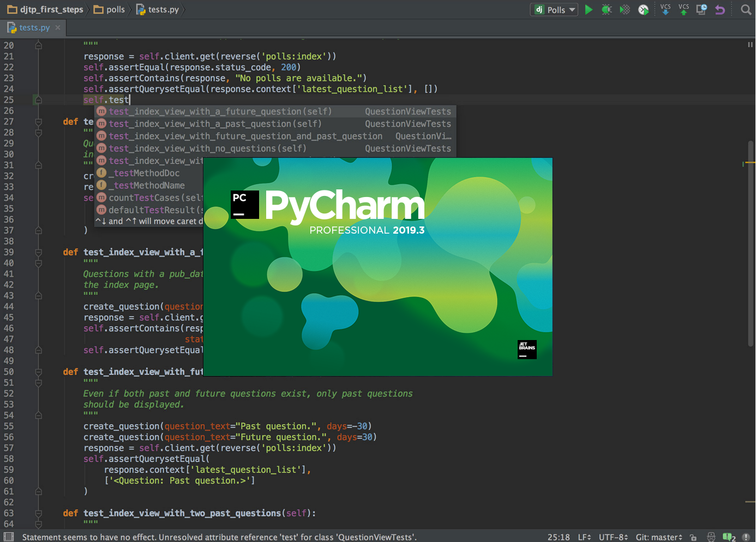Collapse the docstring fold at line 40
The height and width of the screenshot is (542, 756).
tap(38, 263)
